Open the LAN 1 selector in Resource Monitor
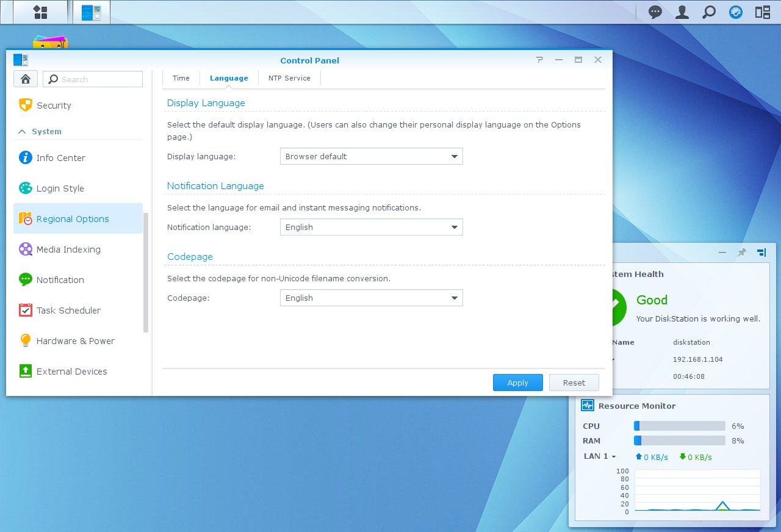This screenshot has width=781, height=532. (x=600, y=456)
